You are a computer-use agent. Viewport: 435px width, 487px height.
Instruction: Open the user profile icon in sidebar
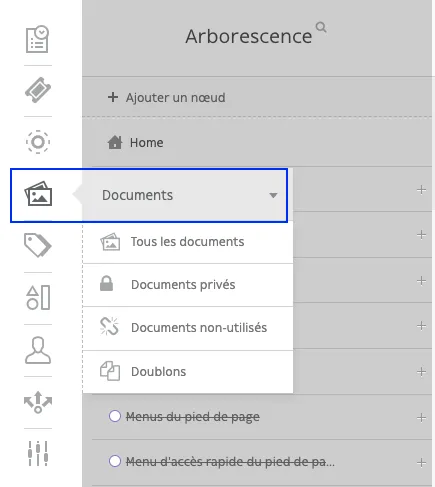point(38,350)
